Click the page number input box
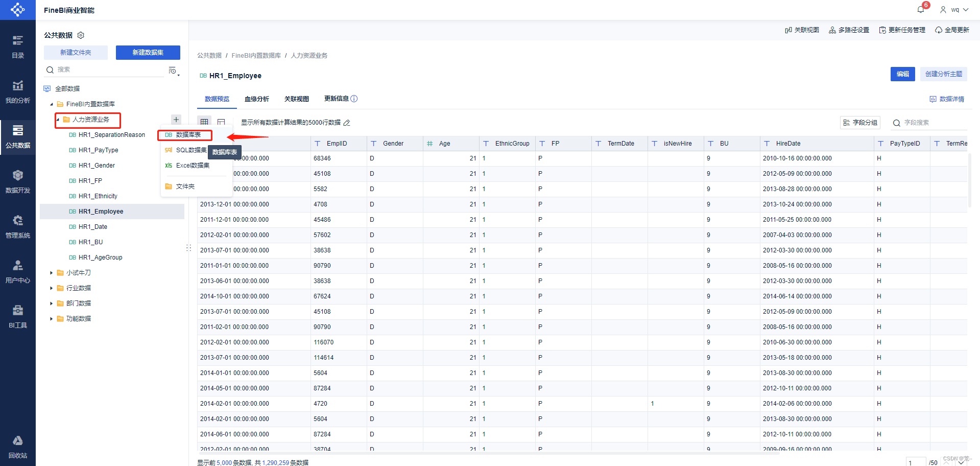The image size is (980, 466). (916, 462)
